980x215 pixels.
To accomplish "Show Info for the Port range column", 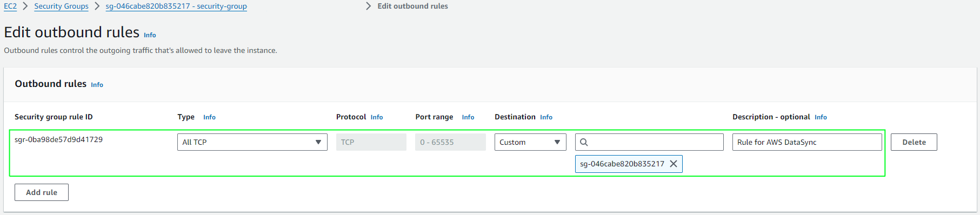I will 468,117.
